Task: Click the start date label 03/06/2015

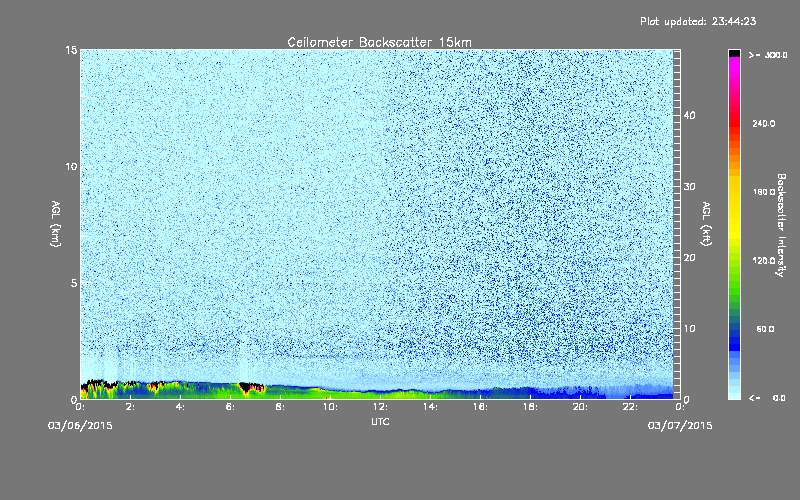Action: pyautogui.click(x=80, y=426)
